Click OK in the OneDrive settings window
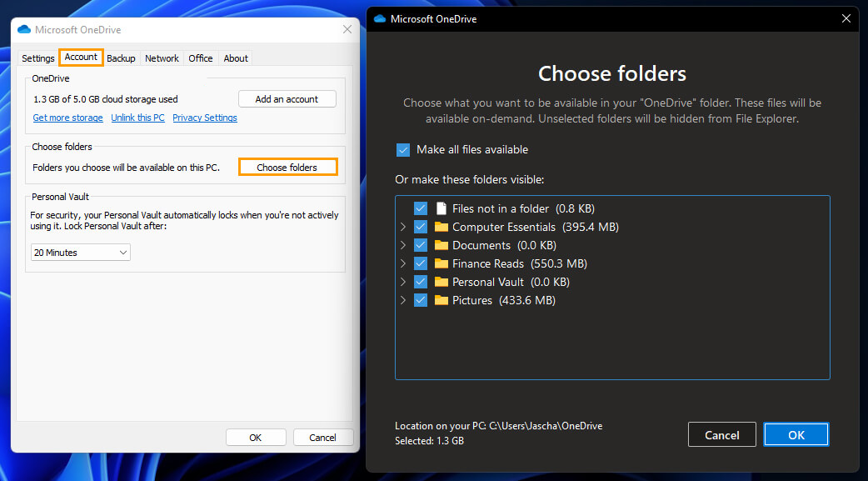The height and width of the screenshot is (481, 868). point(256,437)
